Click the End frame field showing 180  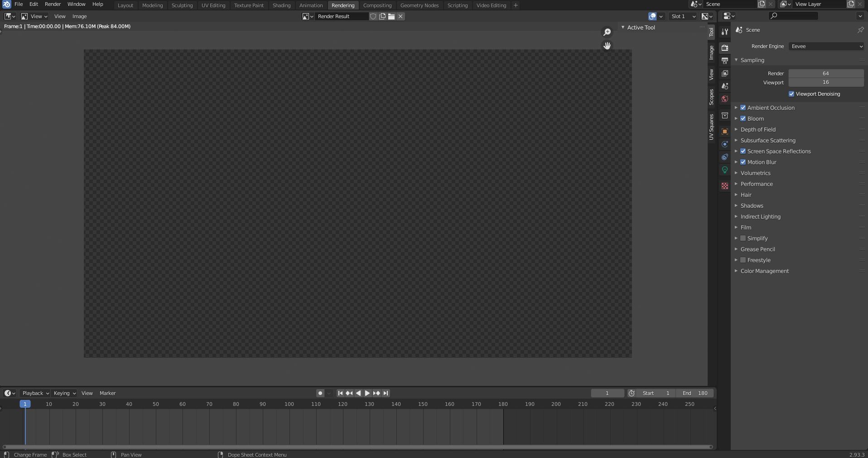click(694, 393)
